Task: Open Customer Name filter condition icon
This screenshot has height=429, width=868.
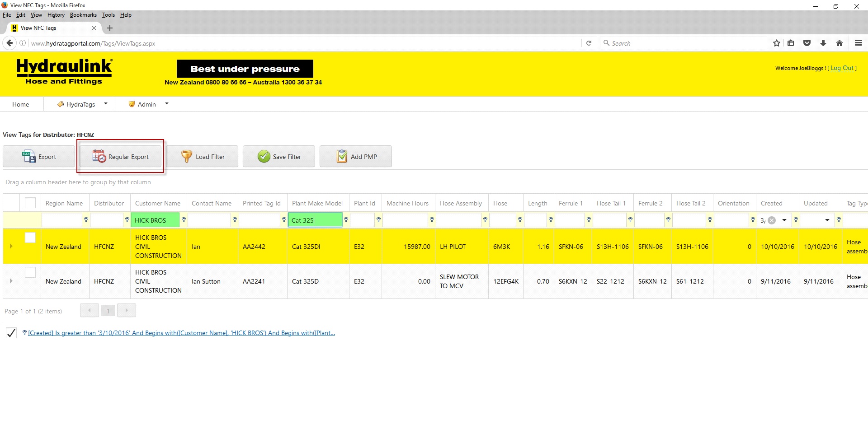Action: [184, 220]
